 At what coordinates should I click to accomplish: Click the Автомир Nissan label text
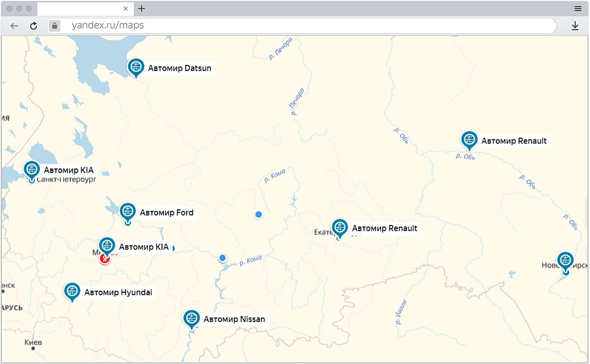pos(235,319)
